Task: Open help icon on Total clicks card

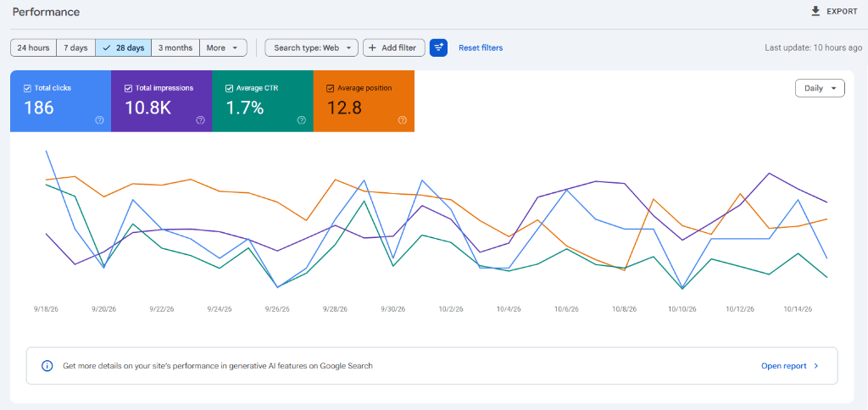Action: [x=100, y=120]
